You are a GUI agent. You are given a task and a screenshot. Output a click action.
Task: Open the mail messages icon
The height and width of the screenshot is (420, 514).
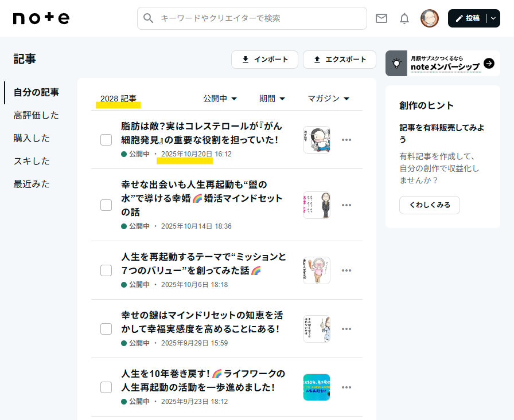point(381,18)
